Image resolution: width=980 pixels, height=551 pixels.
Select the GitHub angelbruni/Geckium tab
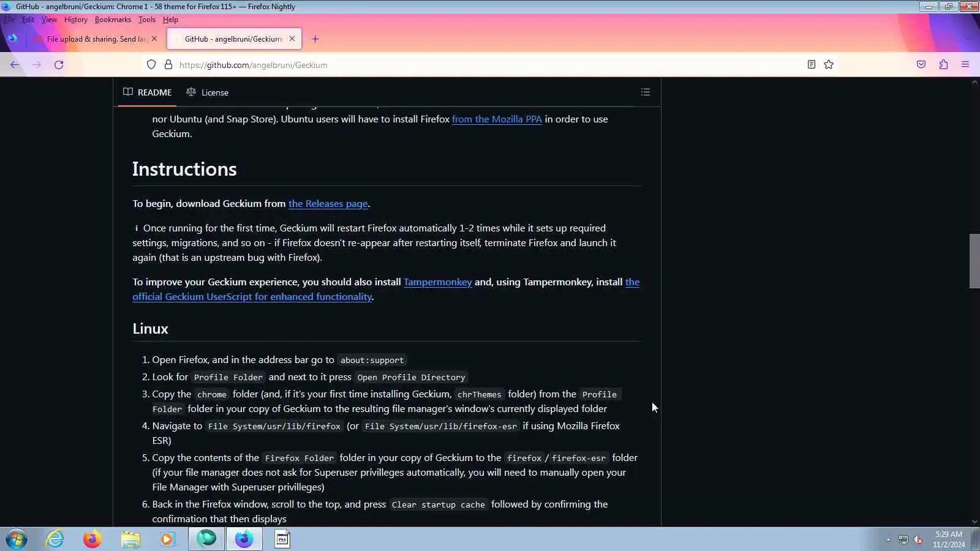(x=233, y=39)
